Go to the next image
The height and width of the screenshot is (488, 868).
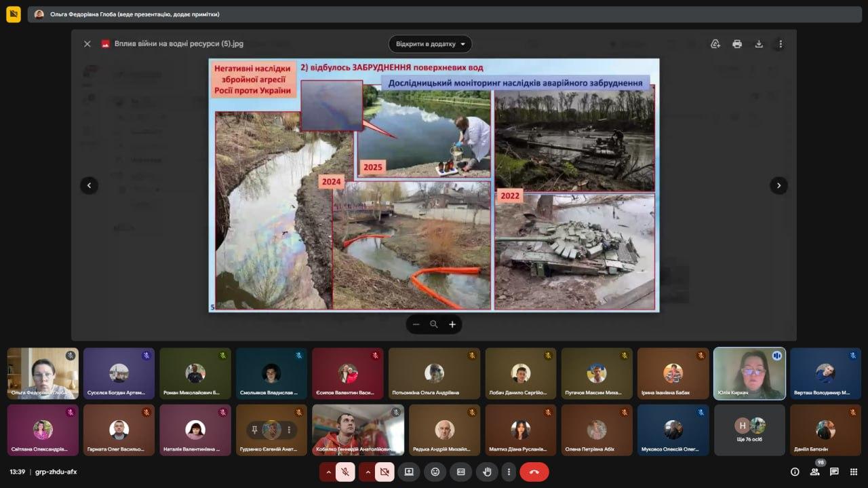[778, 185]
